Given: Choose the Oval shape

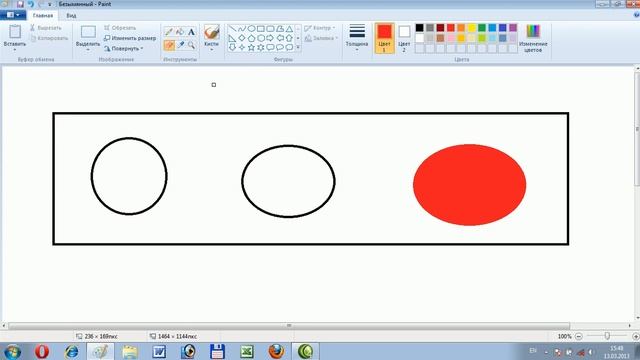Looking at the screenshot, I should [251, 29].
